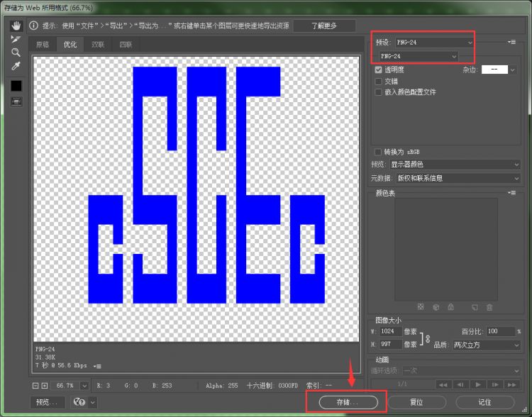Click the color table trash icon

(489, 307)
